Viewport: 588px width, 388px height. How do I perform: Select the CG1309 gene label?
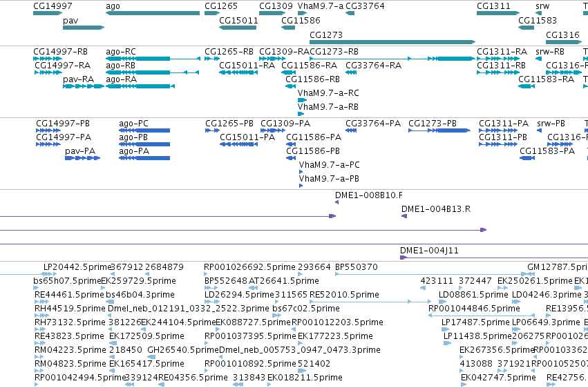276,6
